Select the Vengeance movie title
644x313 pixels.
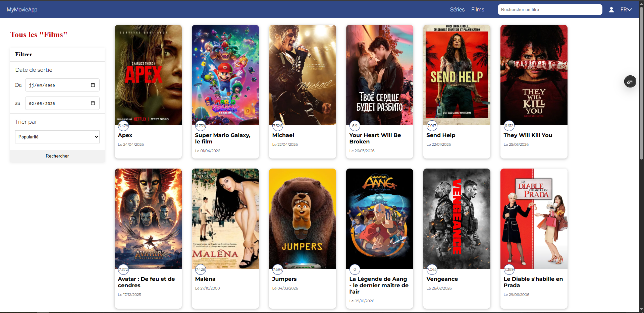click(442, 279)
